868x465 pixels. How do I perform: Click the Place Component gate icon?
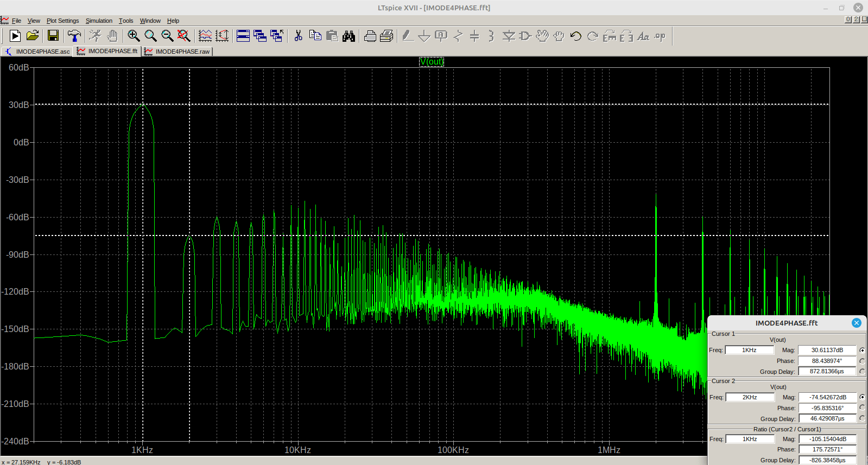[525, 36]
